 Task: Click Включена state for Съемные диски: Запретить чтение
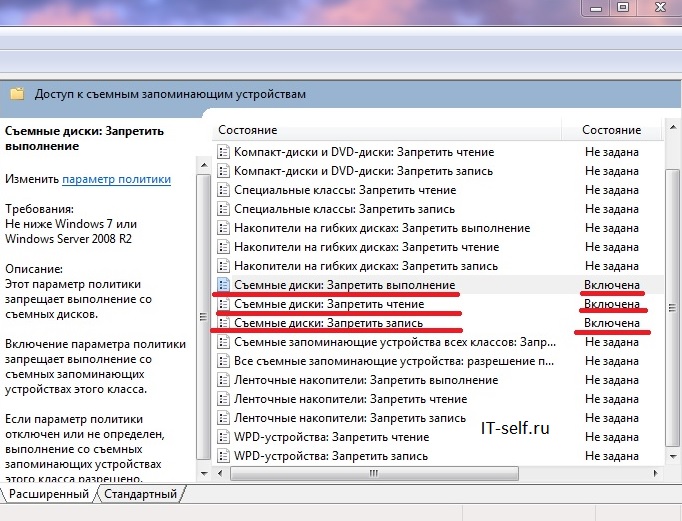pyautogui.click(x=612, y=304)
